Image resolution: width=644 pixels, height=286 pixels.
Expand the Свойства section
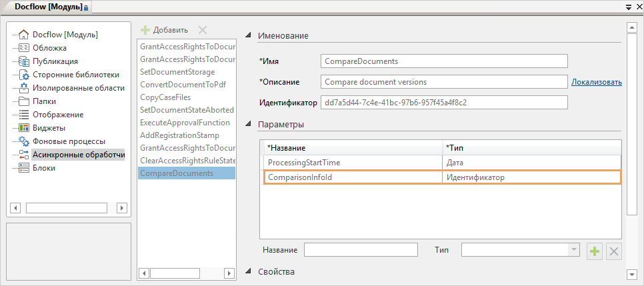[x=249, y=271]
